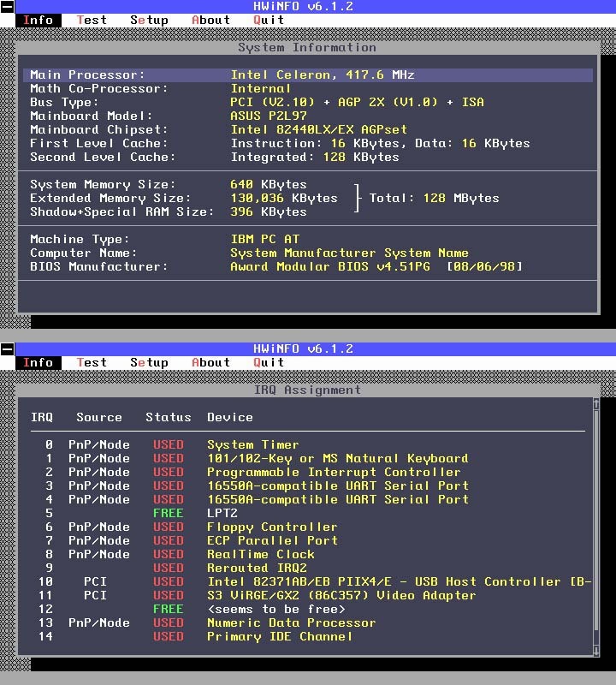
Task: Select IRQ 0 System Timer row
Action: click(308, 444)
